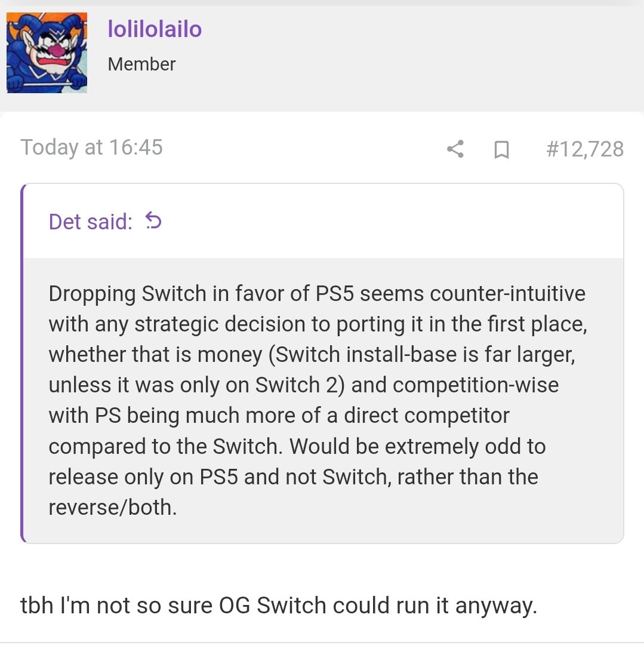Screen dimensions: 644x645
Task: Click the arrow icon beside 'Det said:'
Action: click(153, 222)
